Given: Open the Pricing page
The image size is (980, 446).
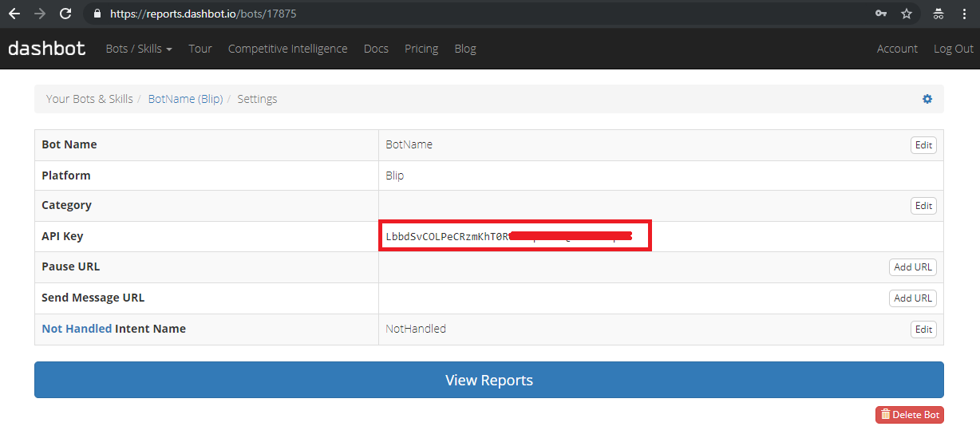Looking at the screenshot, I should pyautogui.click(x=421, y=49).
